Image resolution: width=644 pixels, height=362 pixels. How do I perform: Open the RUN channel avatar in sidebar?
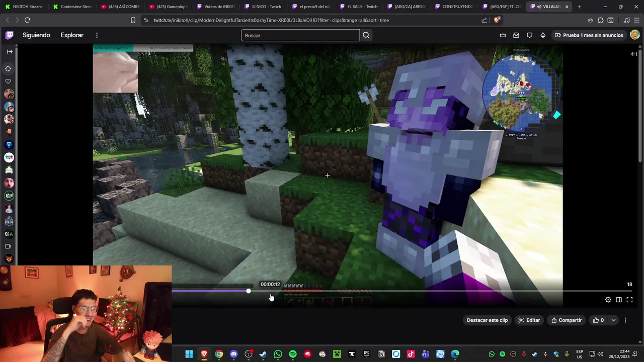coord(9,196)
